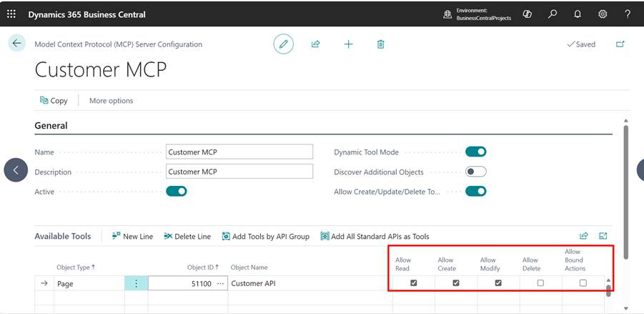This screenshot has height=314, width=644.
Task: Open the settings gear
Action: pos(603,14)
